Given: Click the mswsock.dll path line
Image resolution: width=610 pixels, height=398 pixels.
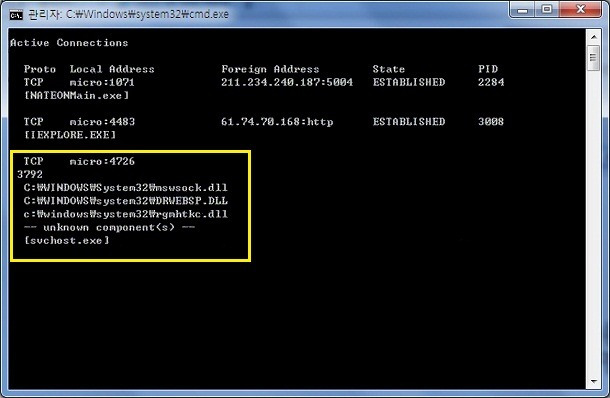Looking at the screenshot, I should pos(126,188).
